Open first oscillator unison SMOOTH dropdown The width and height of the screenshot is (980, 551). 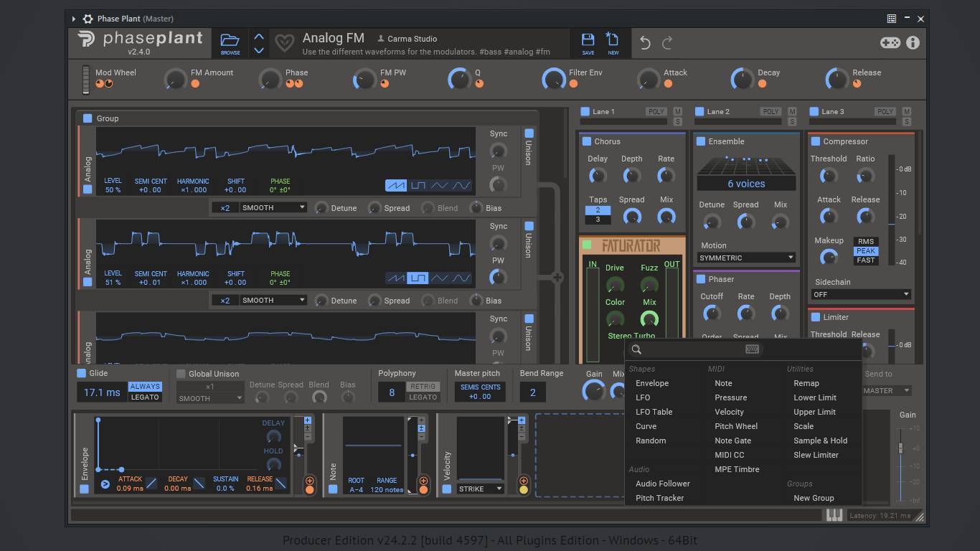273,207
